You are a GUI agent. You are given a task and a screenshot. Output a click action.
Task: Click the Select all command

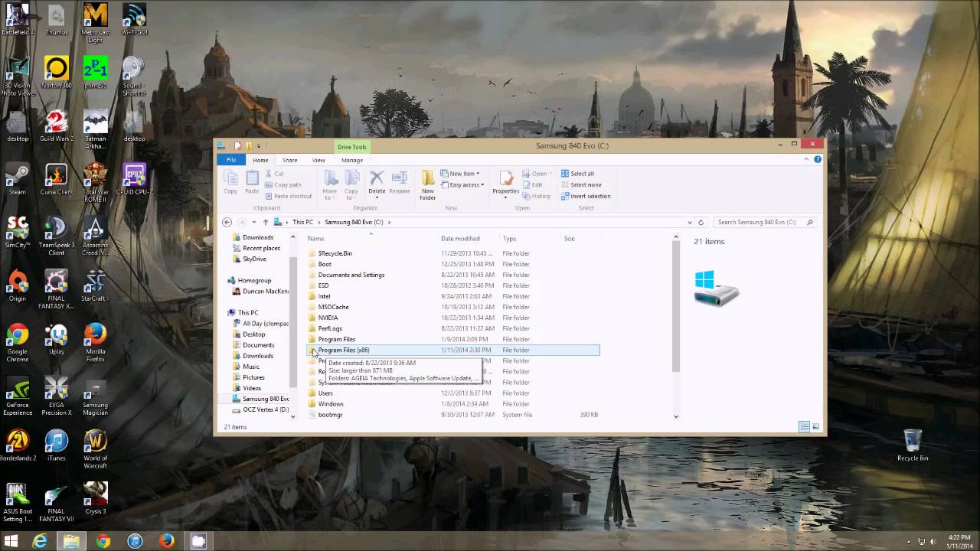577,174
